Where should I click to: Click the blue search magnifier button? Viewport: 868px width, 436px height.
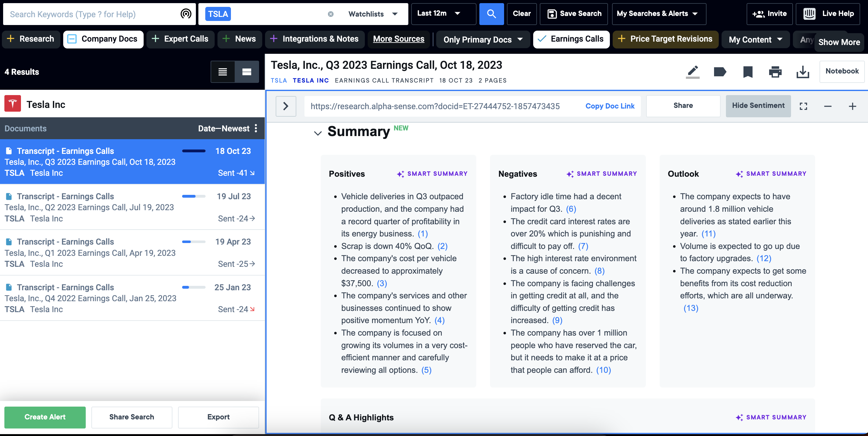(491, 14)
